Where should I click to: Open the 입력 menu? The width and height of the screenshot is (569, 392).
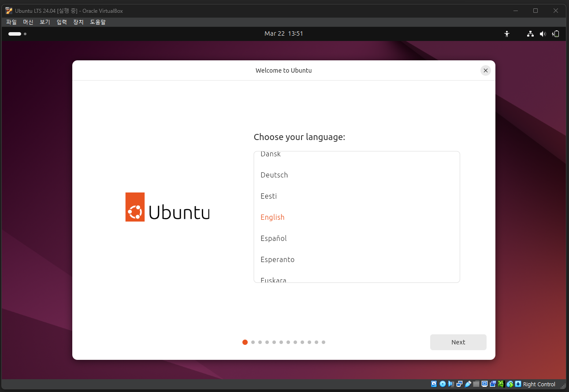pos(62,22)
